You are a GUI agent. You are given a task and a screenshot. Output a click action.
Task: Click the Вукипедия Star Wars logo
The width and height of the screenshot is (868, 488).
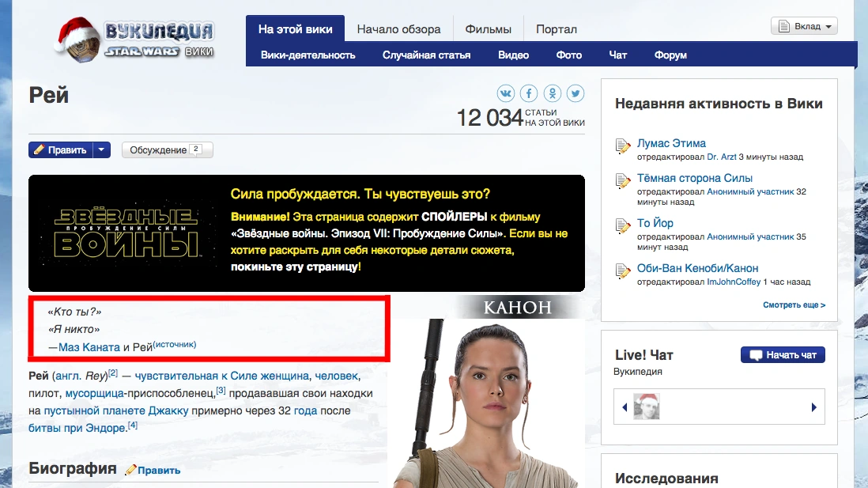pyautogui.click(x=135, y=39)
